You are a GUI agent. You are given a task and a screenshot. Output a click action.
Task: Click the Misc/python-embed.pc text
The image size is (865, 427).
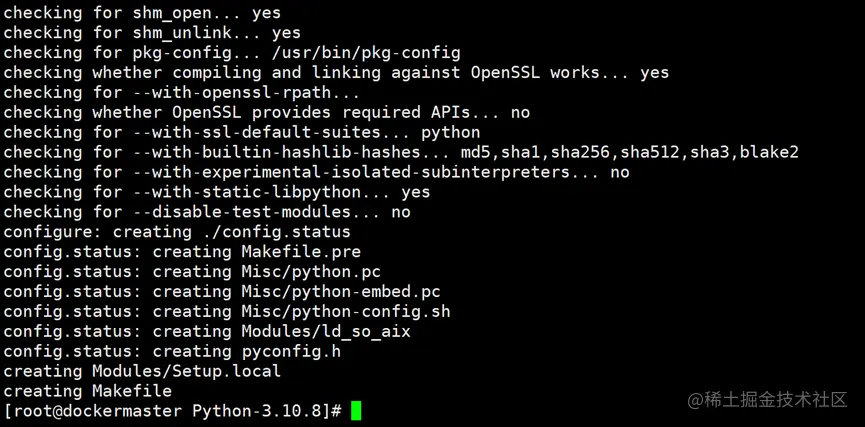(x=341, y=291)
